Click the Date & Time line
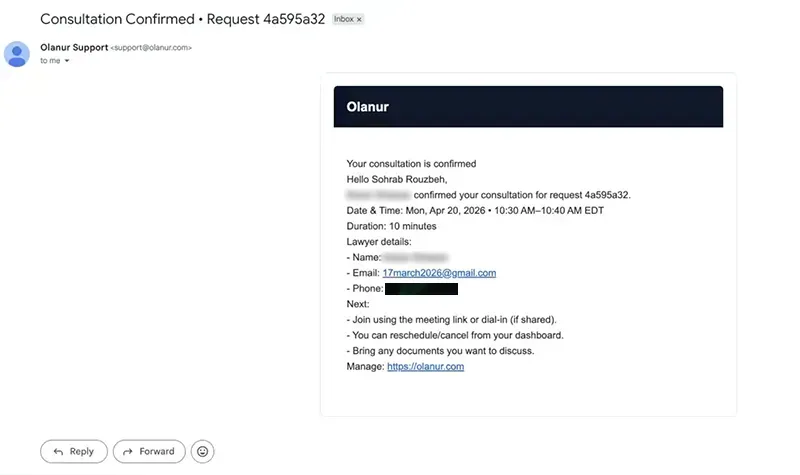The height and width of the screenshot is (475, 800). [475, 211]
